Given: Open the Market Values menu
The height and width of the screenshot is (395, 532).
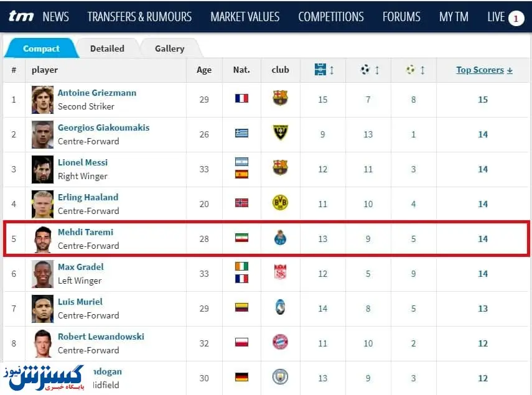Looking at the screenshot, I should pos(245,17).
